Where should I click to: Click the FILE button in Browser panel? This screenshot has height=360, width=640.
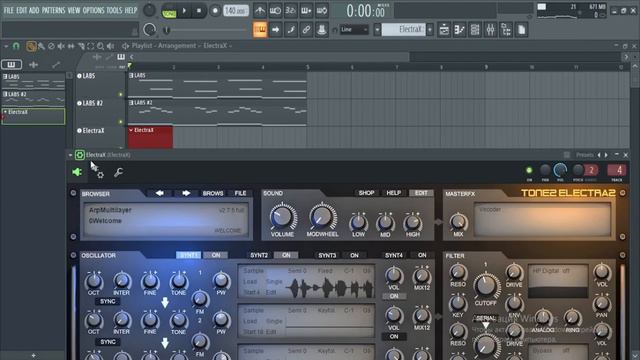coord(240,193)
